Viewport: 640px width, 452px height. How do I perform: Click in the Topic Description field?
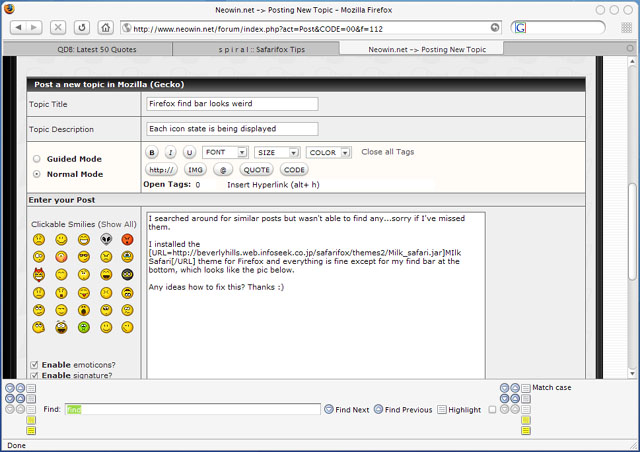pos(232,129)
